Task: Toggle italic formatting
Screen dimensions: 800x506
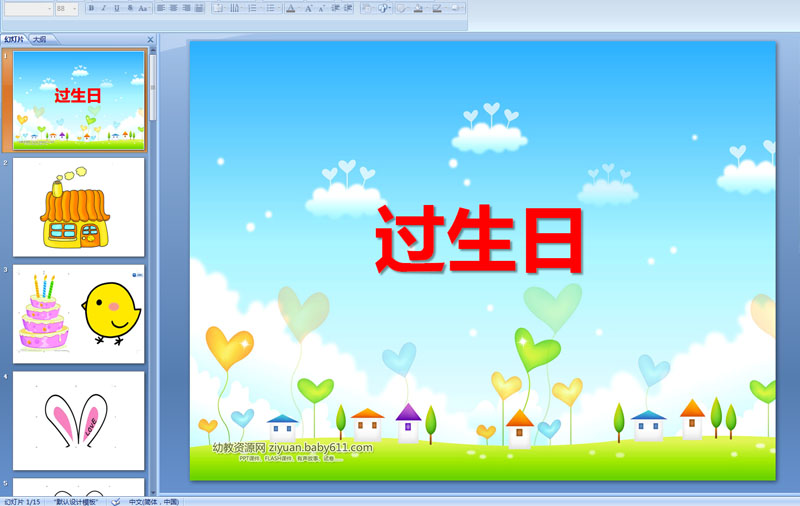Action: click(104, 8)
